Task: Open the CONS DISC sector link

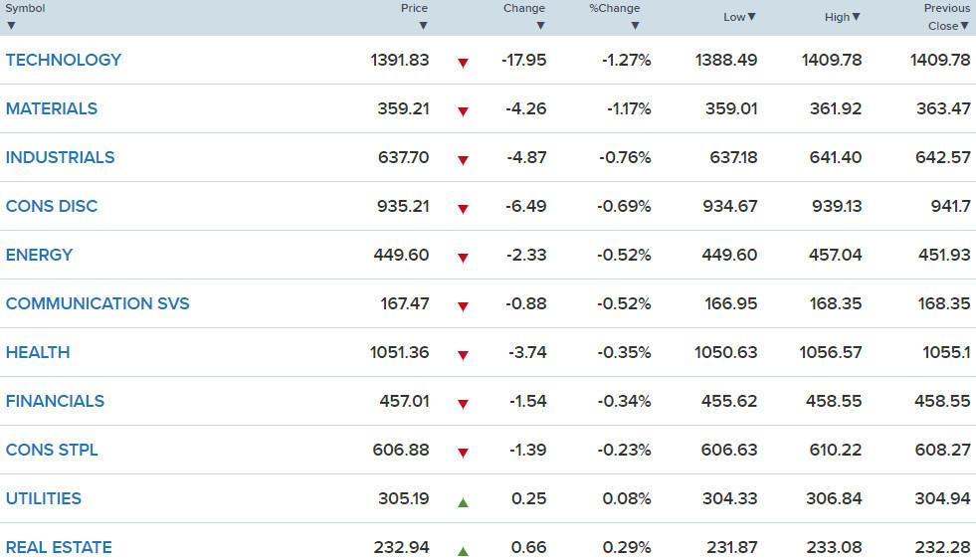Action: [52, 206]
